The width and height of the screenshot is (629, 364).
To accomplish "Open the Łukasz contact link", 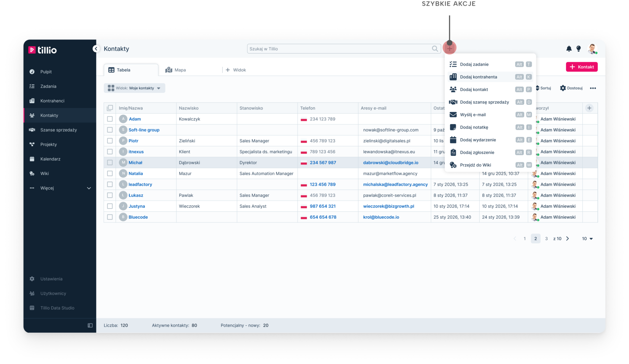I will point(136,195).
